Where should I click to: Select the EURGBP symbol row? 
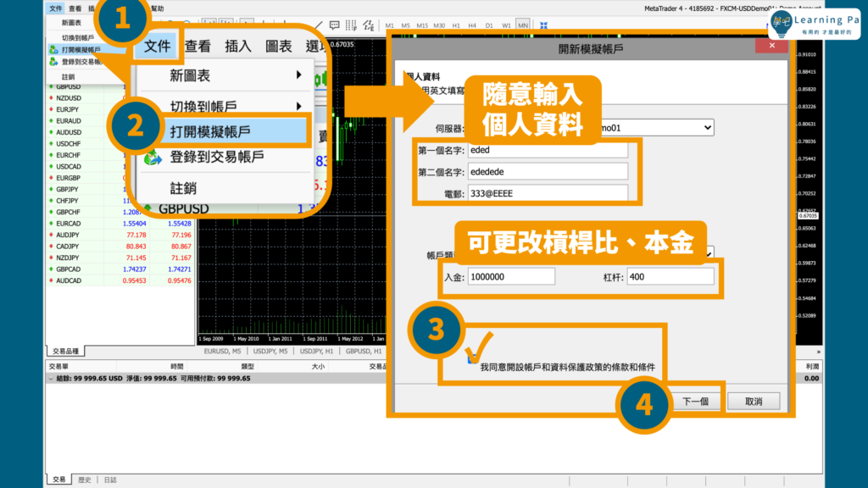pyautogui.click(x=87, y=178)
